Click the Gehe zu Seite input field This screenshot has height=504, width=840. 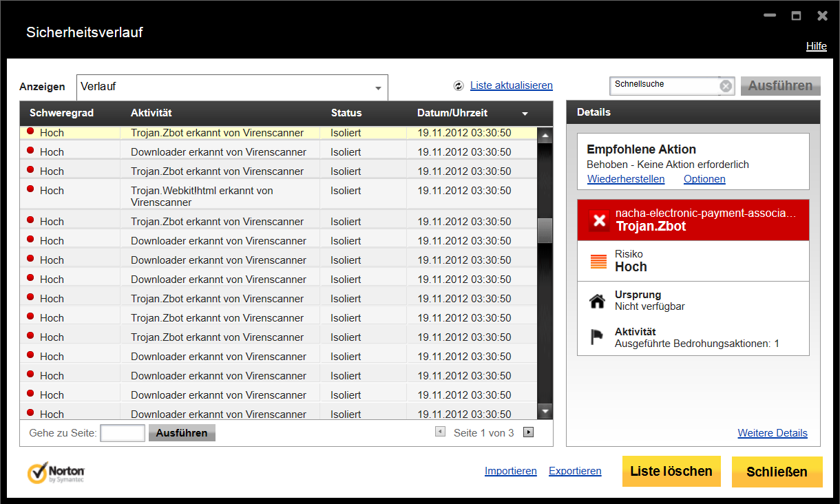click(x=123, y=433)
